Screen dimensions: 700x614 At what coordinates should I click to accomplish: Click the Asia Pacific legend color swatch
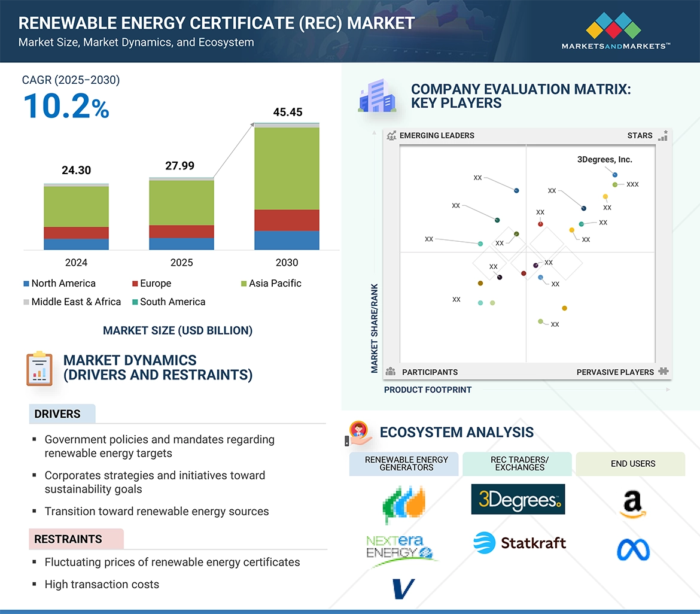tap(244, 284)
